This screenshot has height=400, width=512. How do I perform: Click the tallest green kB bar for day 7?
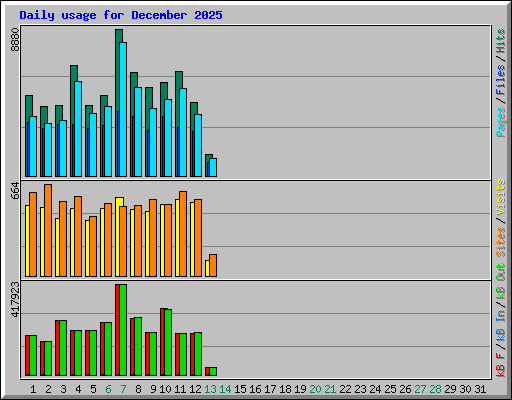coord(123,330)
